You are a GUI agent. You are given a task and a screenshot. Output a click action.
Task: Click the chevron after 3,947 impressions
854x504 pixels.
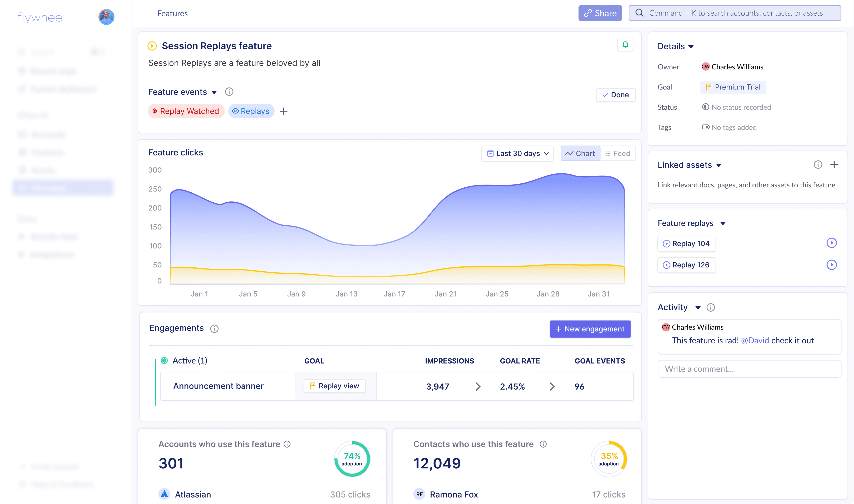click(478, 386)
